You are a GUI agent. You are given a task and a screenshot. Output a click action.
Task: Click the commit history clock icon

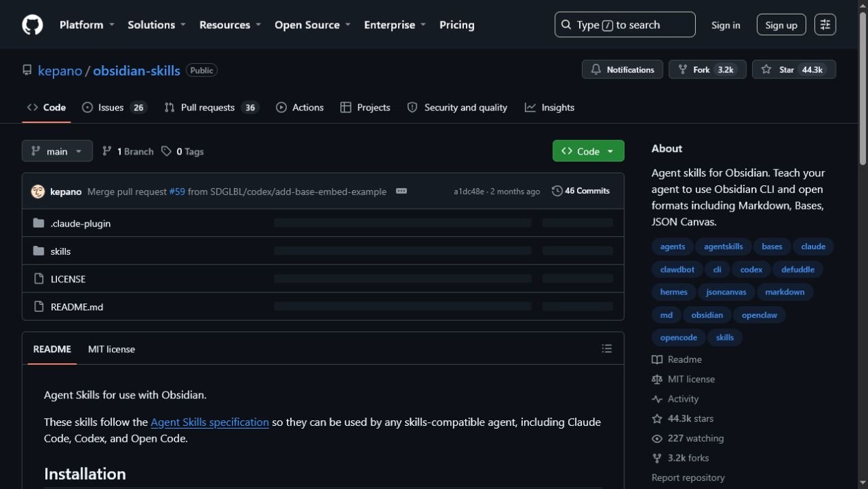coord(557,191)
